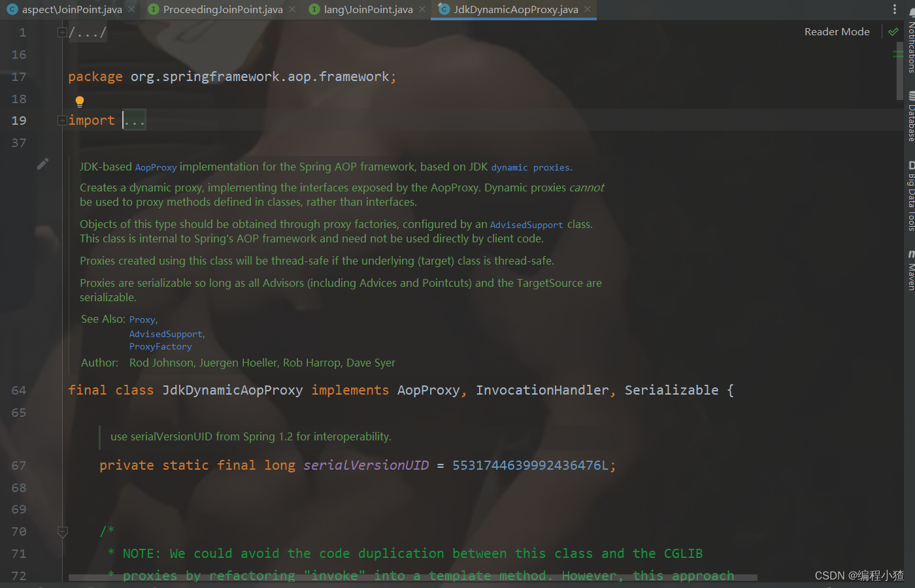Image resolution: width=915 pixels, height=588 pixels.
Task: Open the Maven tool window
Action: coord(910,269)
